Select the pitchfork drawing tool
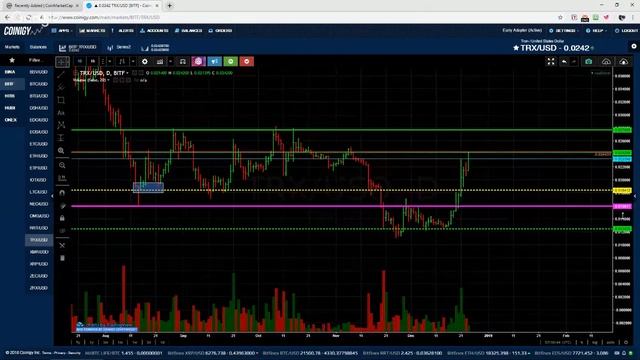Viewport: 640px width, 360px height. 61,87
